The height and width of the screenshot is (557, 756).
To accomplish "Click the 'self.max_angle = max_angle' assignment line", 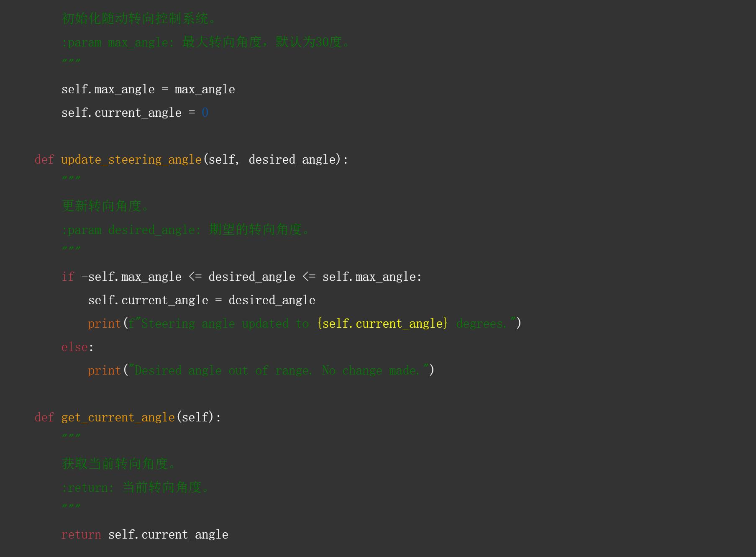I will (148, 89).
